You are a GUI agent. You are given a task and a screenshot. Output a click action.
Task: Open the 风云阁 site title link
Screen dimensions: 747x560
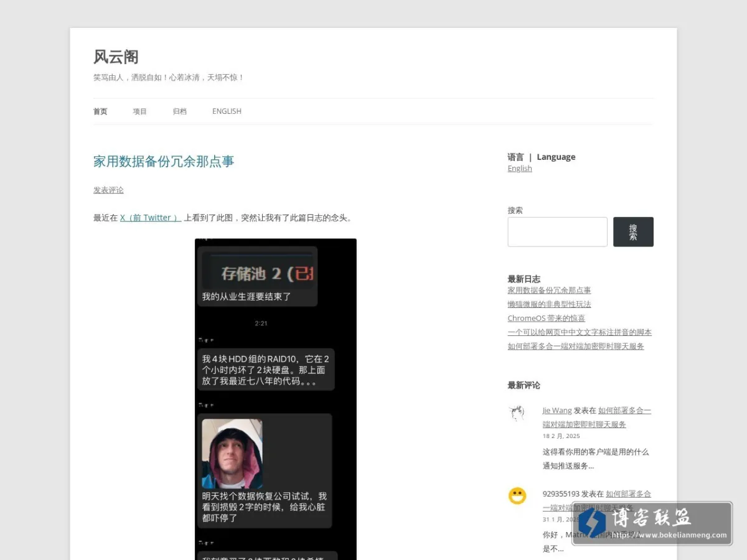click(116, 57)
